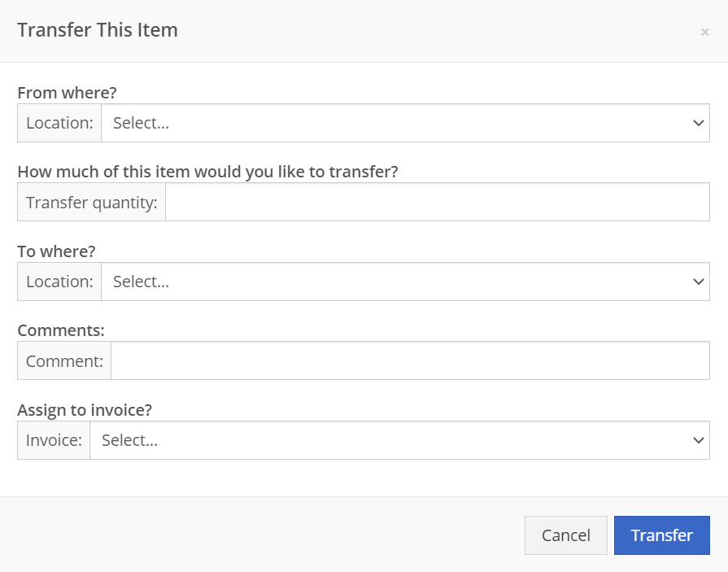Screen dimensions: 728x572
Task: Click chevron arrow on From where selector
Action: (698, 123)
